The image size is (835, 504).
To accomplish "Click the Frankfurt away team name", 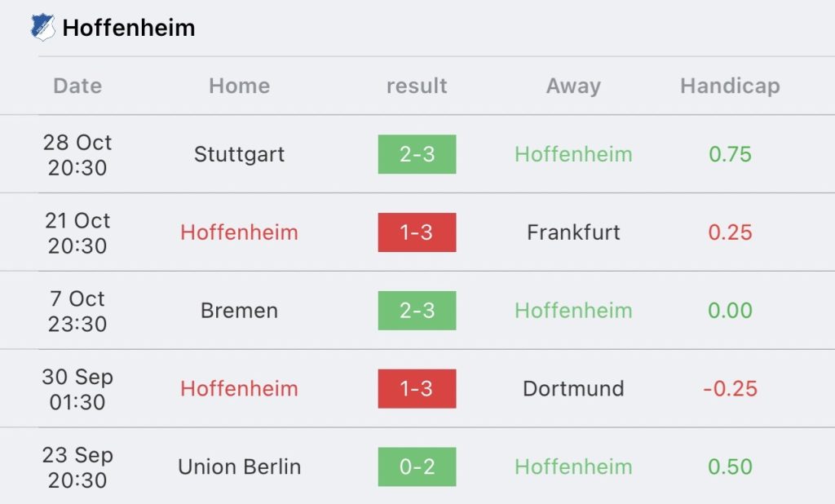I will pos(573,232).
